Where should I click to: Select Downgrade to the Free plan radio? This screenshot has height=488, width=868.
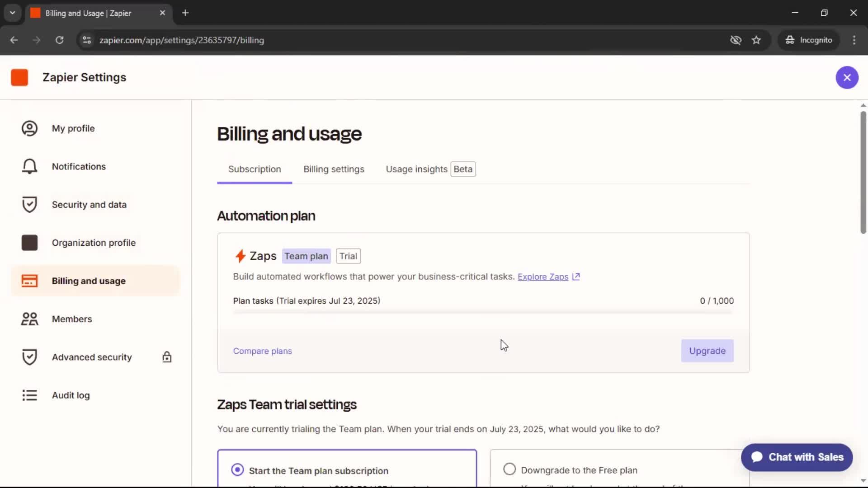pos(509,469)
